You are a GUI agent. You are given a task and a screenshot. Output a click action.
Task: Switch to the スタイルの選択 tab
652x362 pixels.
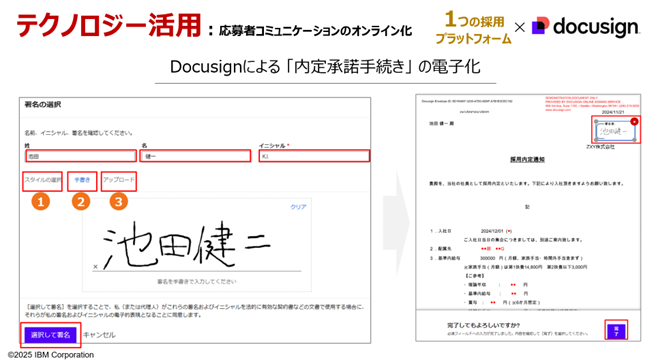tap(42, 180)
